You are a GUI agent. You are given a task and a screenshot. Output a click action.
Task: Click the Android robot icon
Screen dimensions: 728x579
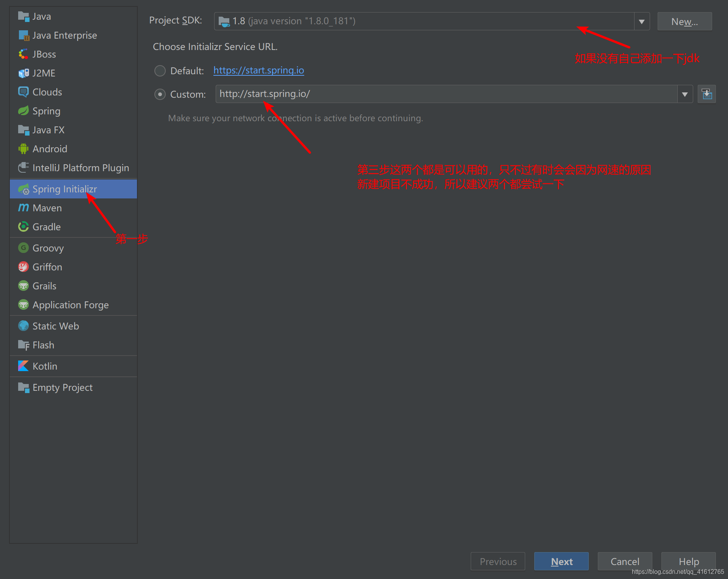point(23,149)
